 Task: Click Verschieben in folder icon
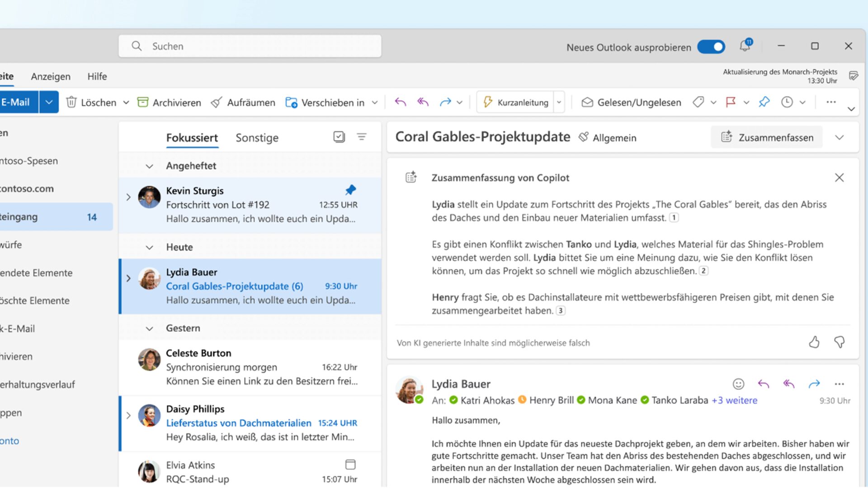click(291, 102)
